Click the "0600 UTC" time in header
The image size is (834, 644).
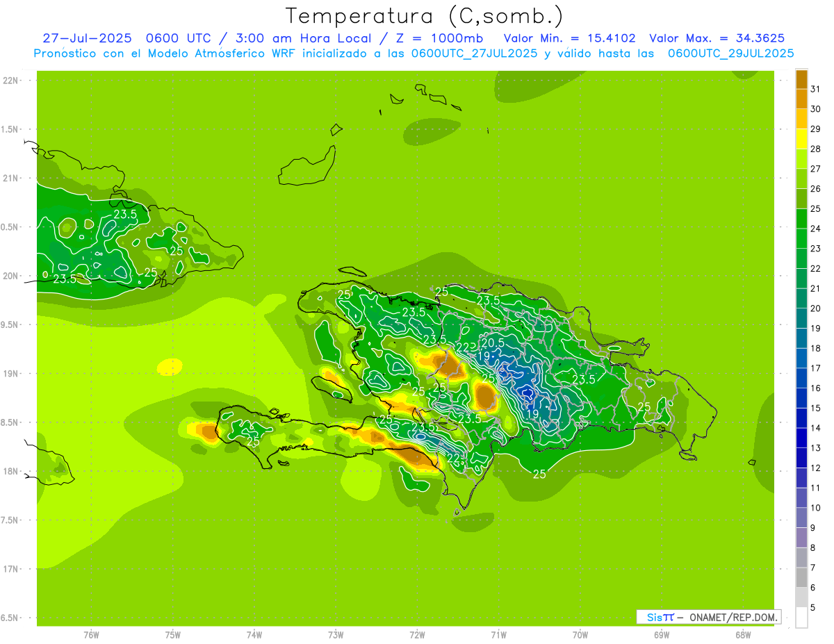180,38
